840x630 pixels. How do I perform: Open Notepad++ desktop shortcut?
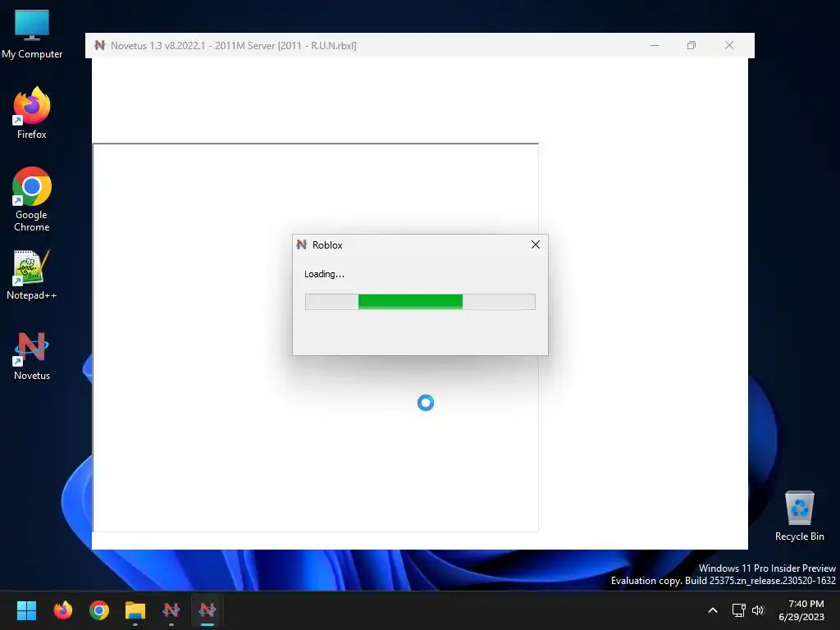pos(32,274)
